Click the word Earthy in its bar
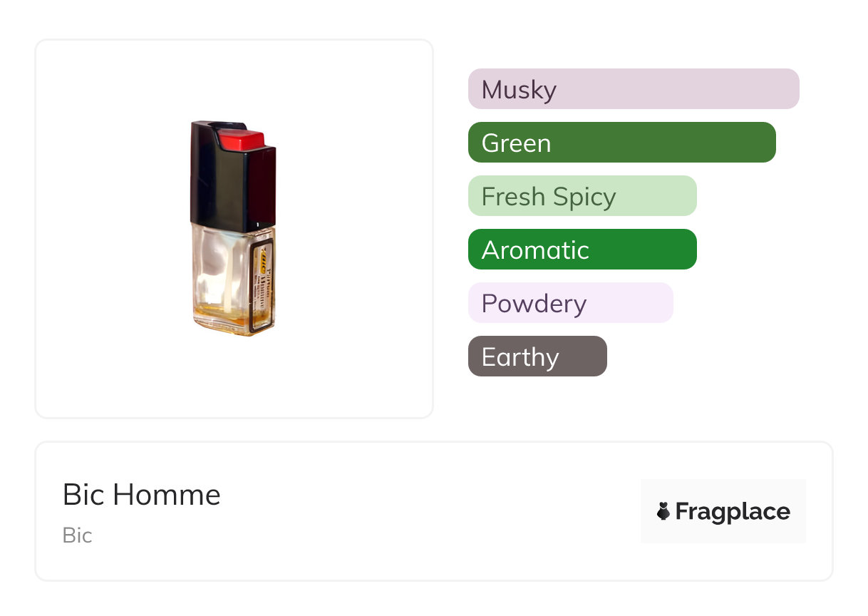Image resolution: width=868 pixels, height=616 pixels. coord(520,357)
